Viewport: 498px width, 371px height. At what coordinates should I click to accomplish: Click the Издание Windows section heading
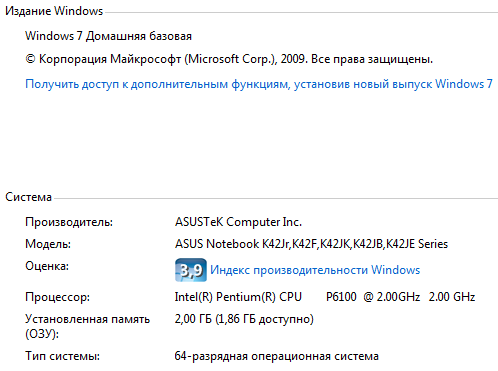pos(54,11)
